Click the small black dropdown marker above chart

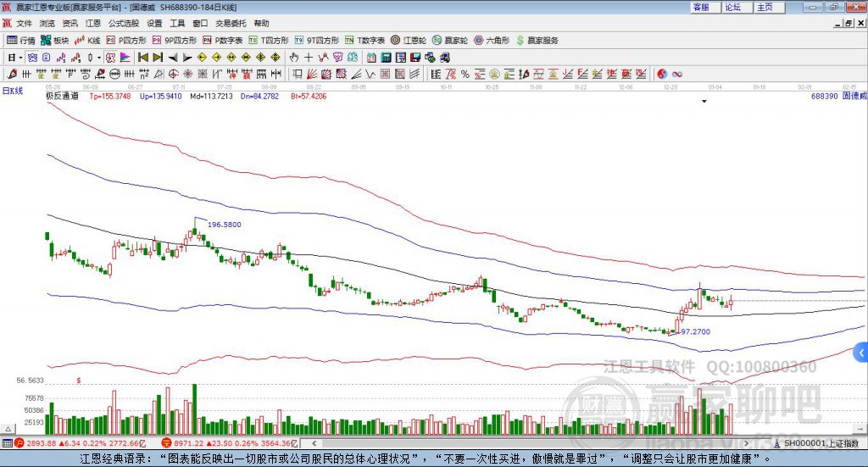tap(704, 102)
